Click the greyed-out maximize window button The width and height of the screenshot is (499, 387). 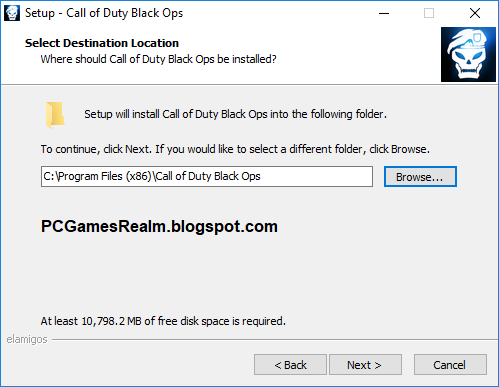pos(429,13)
